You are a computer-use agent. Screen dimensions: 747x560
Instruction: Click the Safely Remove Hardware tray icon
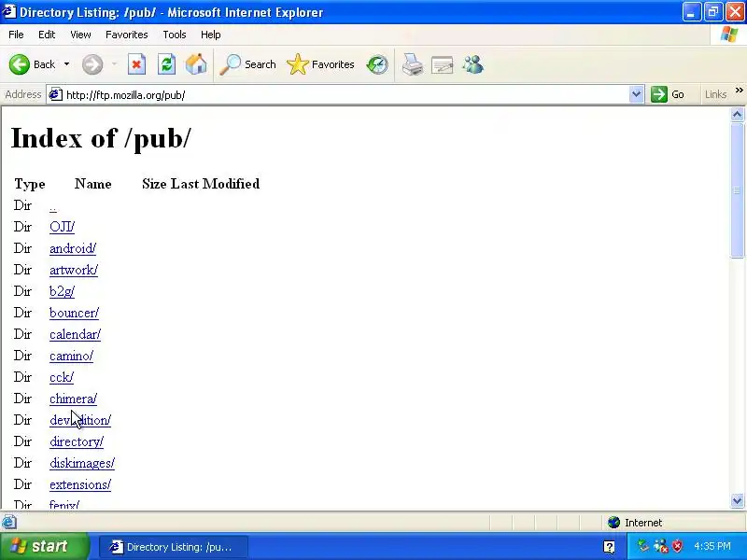click(643, 546)
